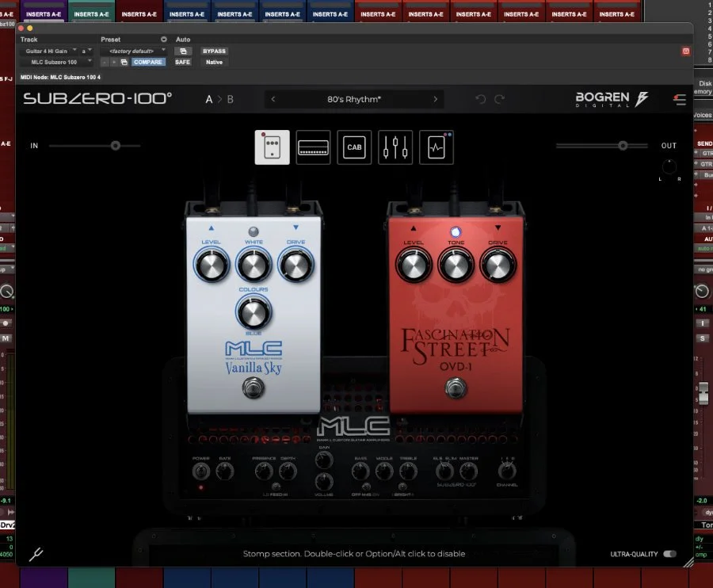The width and height of the screenshot is (713, 588).
Task: Click the M mute button in Pro Tools mixer
Action: click(6, 338)
